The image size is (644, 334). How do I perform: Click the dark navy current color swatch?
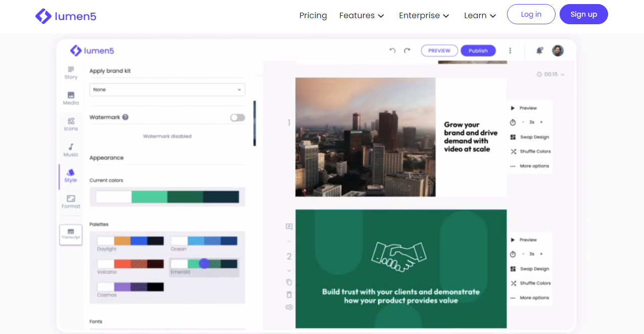[221, 197]
